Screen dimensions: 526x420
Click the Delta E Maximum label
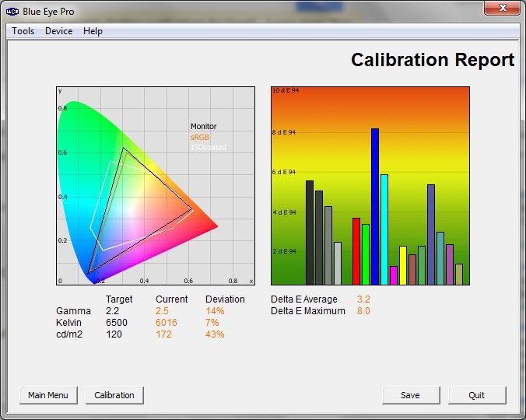(x=308, y=311)
